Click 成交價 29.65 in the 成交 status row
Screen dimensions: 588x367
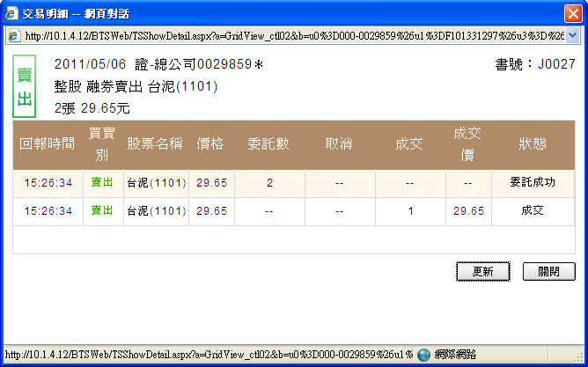point(469,211)
